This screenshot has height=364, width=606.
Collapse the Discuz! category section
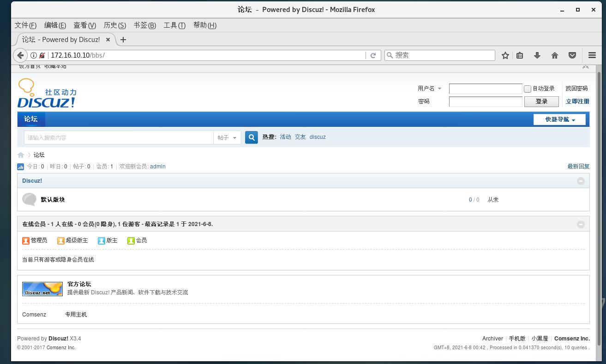[x=581, y=181]
